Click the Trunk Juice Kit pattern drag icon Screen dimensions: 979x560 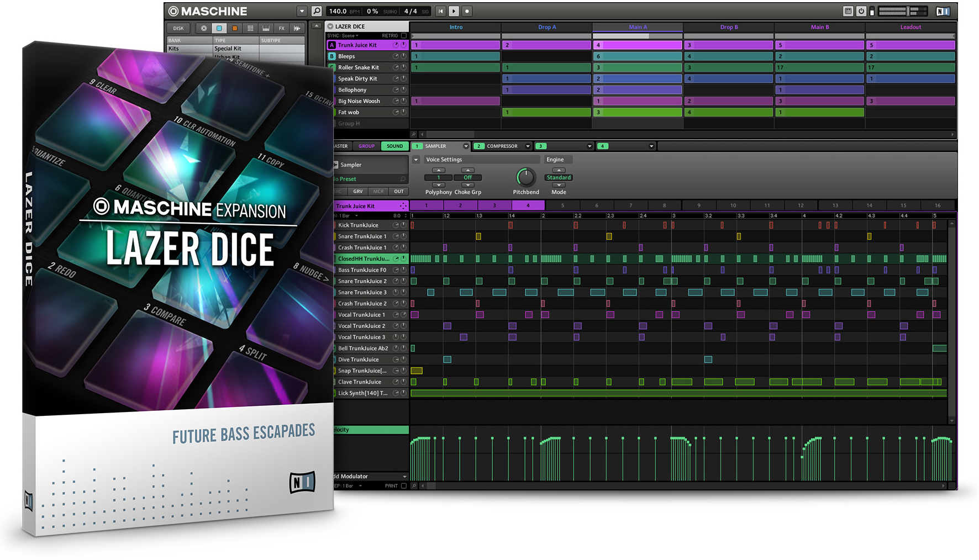pyautogui.click(x=403, y=206)
